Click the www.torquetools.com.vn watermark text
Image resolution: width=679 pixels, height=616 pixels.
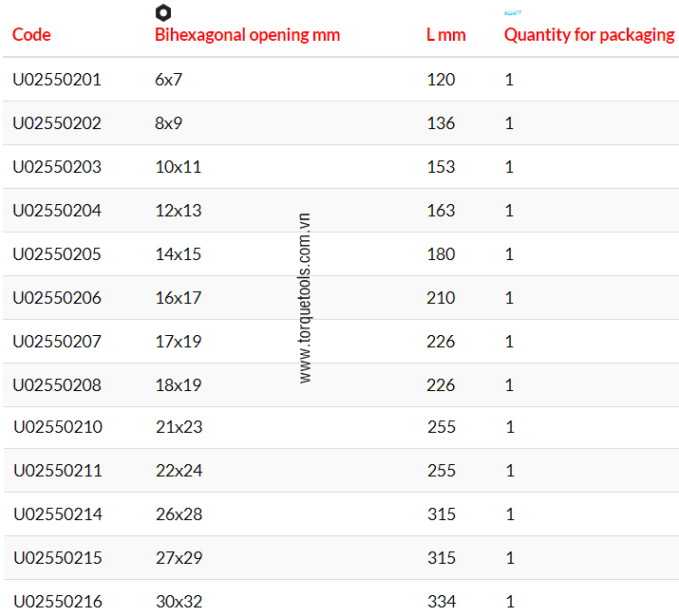tap(305, 298)
